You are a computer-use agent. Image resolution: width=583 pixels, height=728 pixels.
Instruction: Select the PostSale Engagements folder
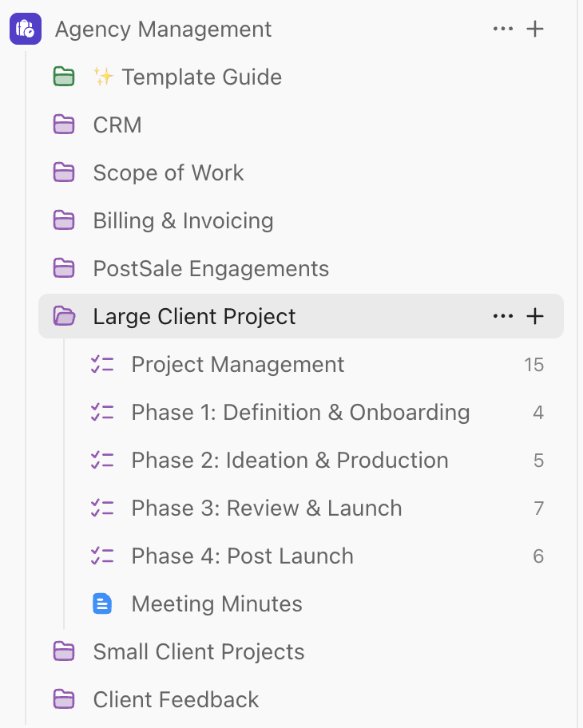tap(210, 268)
